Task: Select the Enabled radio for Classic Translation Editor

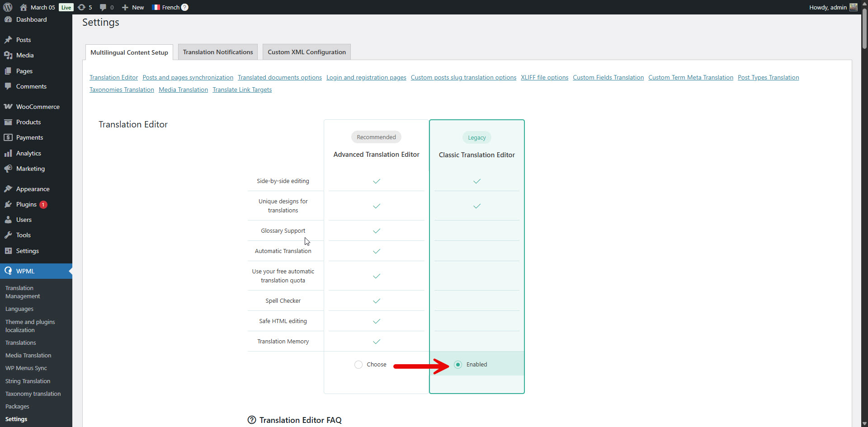Action: pos(458,365)
